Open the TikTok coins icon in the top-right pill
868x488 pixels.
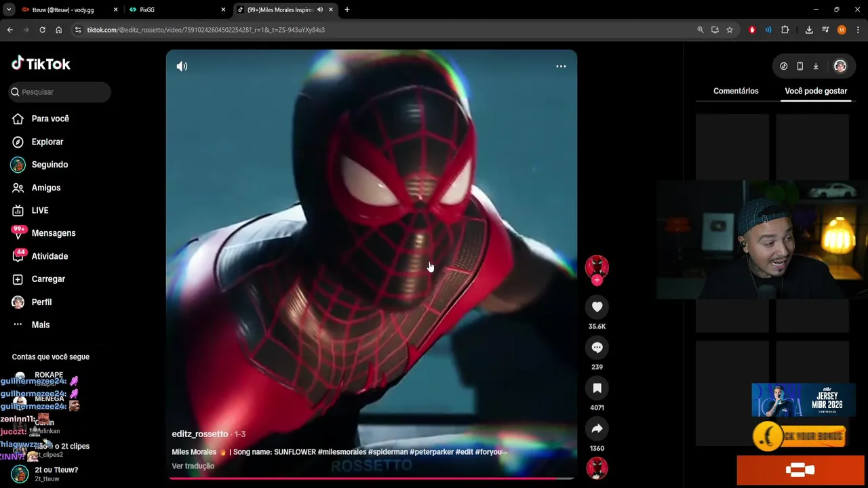point(784,66)
